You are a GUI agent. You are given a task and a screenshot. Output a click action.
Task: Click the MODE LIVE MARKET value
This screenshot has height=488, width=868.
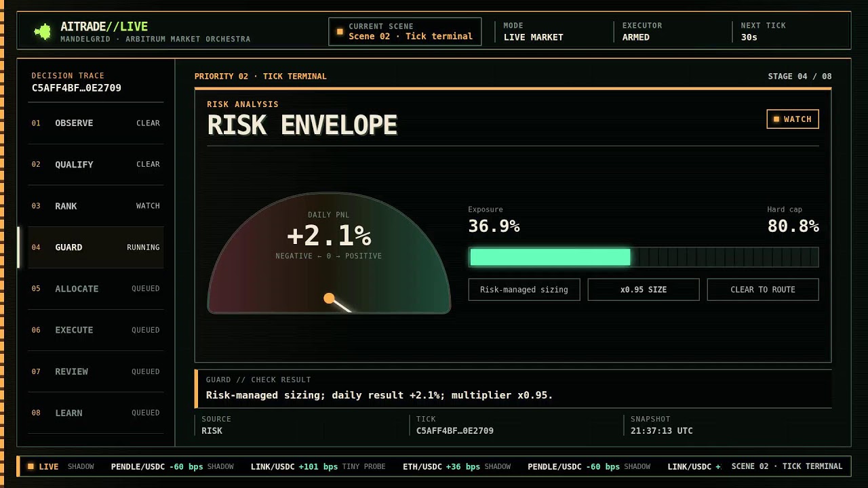pyautogui.click(x=533, y=37)
